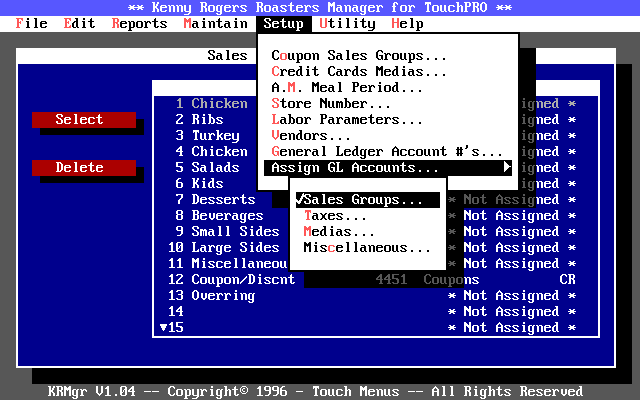The image size is (640, 400).
Task: Select row 8 Beverages in list
Action: [x=219, y=216]
